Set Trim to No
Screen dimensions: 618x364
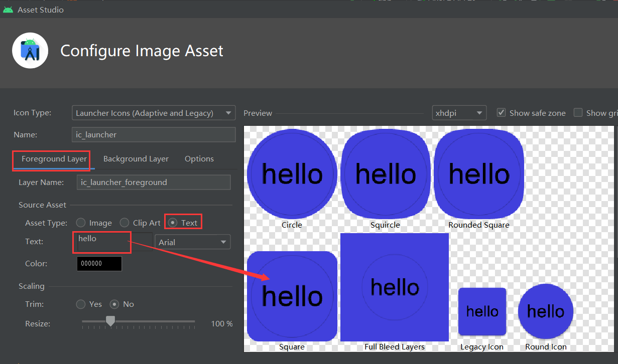click(115, 304)
